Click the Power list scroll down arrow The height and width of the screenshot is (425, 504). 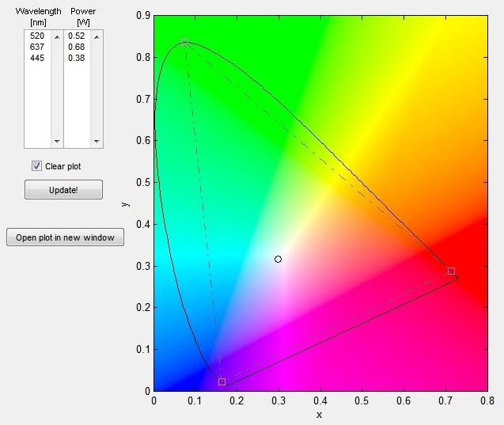tap(96, 142)
